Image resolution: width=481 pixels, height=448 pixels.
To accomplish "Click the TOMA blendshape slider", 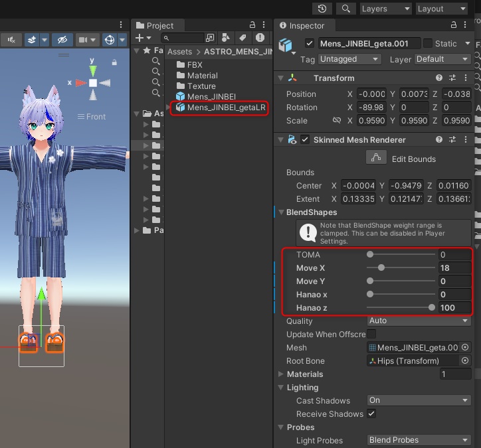I will (x=401, y=254).
